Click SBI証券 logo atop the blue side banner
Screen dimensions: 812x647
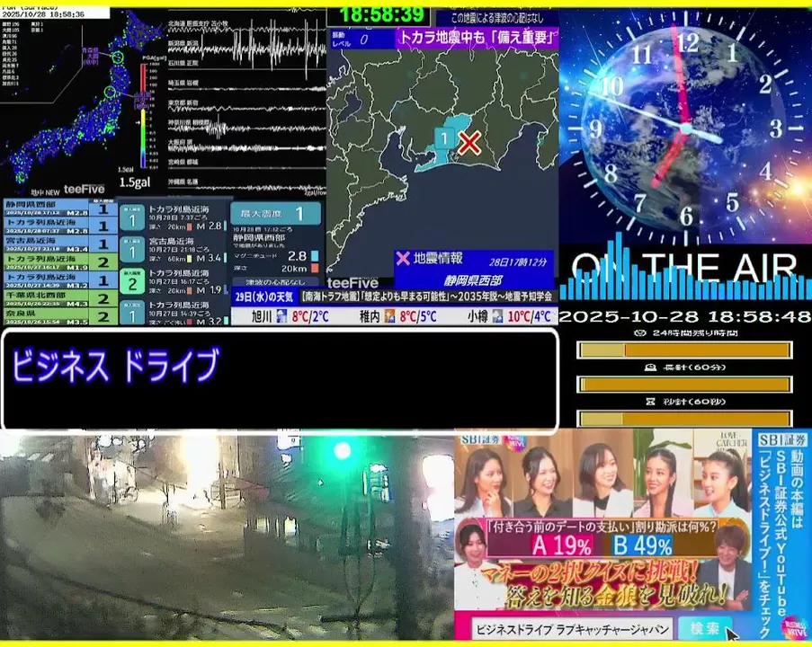[x=782, y=440]
